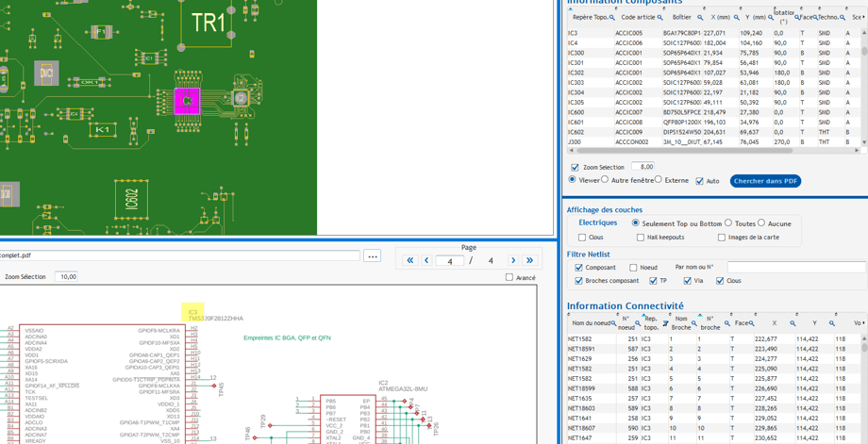Click the Boîtier column search icon

699,18
